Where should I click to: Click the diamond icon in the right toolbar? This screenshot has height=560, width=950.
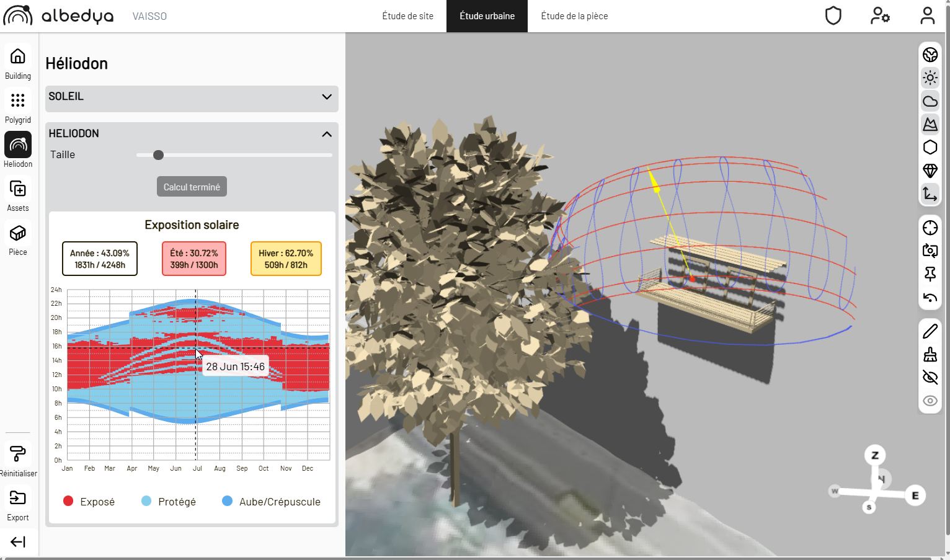(930, 171)
